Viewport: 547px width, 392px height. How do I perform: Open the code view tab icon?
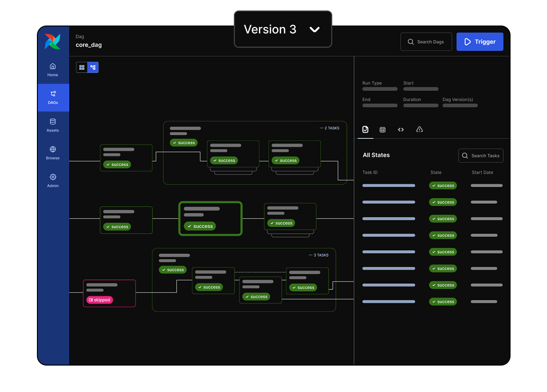401,129
